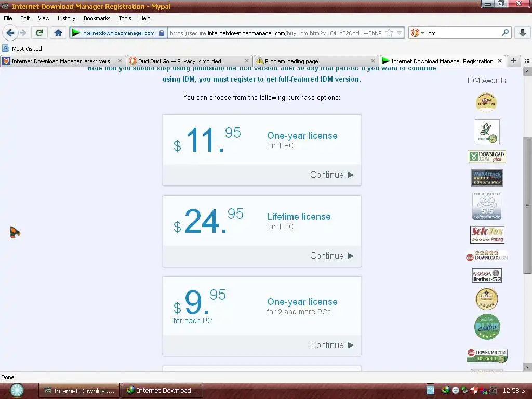Viewport: 532px width, 399px height.
Task: Click inside the URL address field
Action: tap(275, 33)
